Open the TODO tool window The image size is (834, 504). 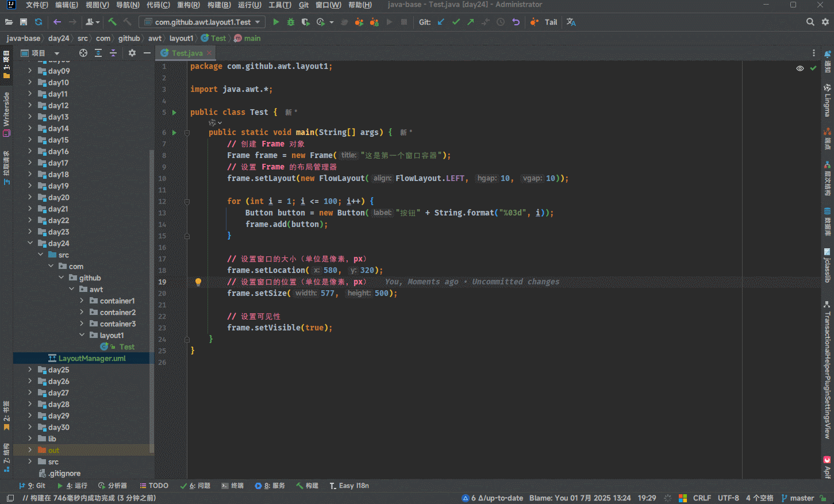click(x=154, y=486)
